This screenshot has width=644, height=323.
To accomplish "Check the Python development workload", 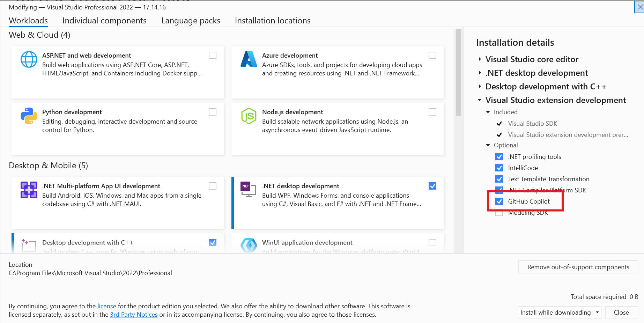I will (213, 112).
